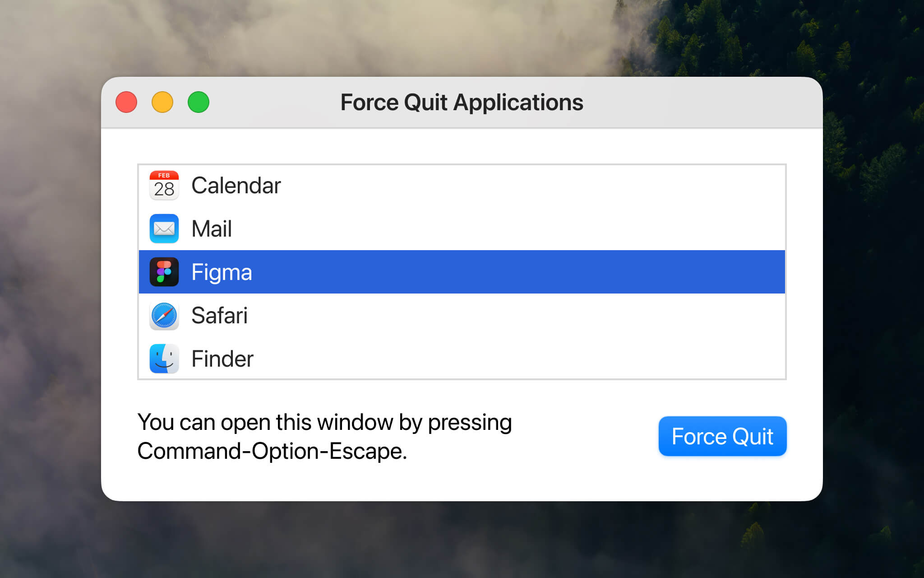Click the Safari compass icon
The image size is (924, 578).
164,315
